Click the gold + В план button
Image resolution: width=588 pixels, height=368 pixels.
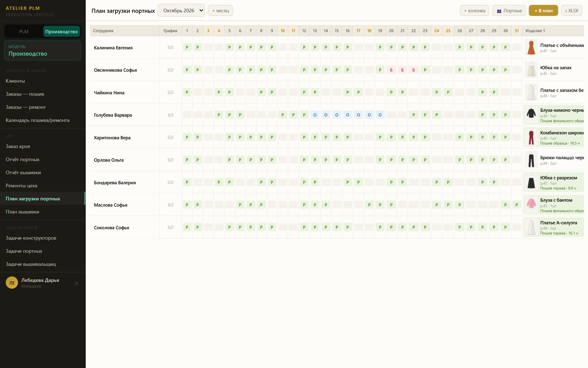click(x=543, y=11)
